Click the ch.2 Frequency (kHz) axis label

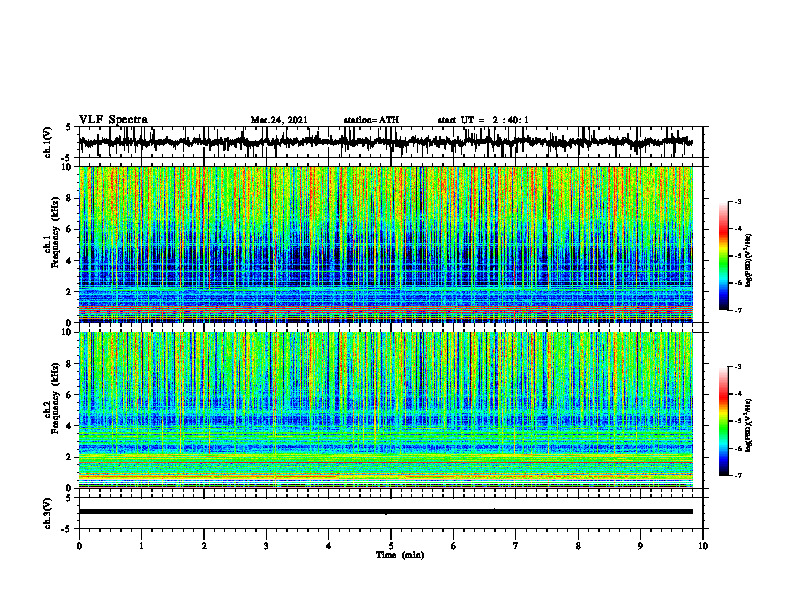click(52, 398)
